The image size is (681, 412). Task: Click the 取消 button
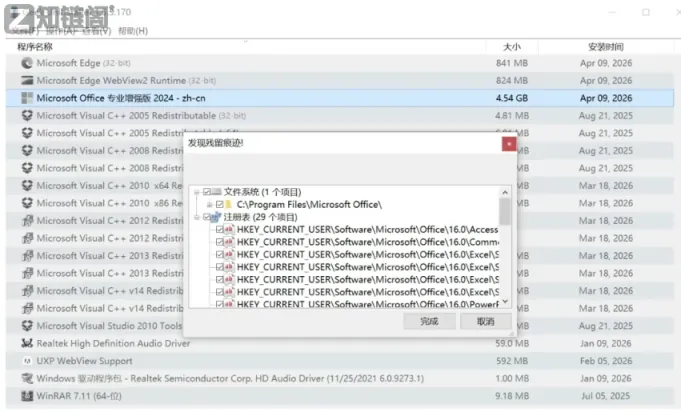486,321
